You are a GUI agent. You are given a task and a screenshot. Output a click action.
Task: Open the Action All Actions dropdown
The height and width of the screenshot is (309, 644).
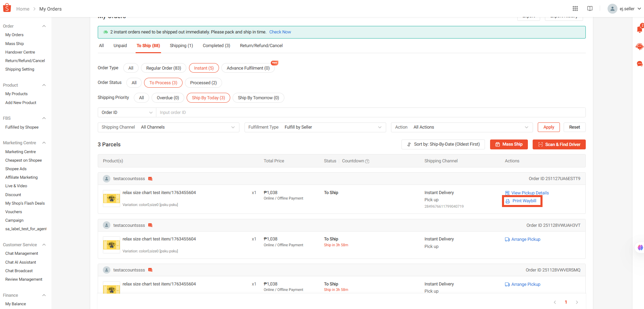pos(462,127)
